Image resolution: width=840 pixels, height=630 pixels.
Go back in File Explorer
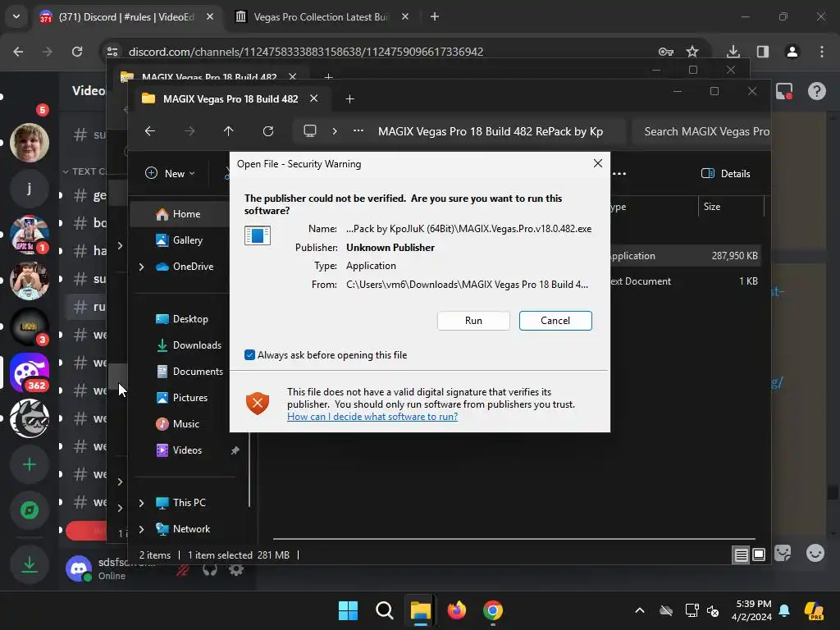(150, 131)
